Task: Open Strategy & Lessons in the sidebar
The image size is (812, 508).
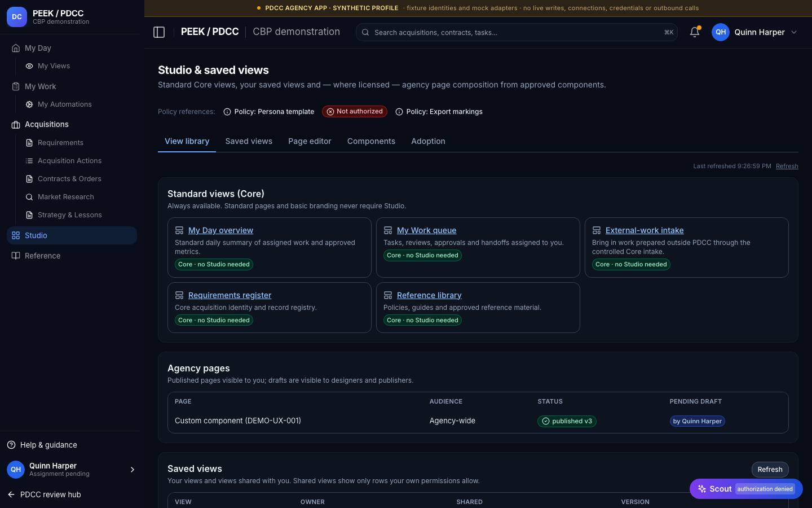Action: 69,215
